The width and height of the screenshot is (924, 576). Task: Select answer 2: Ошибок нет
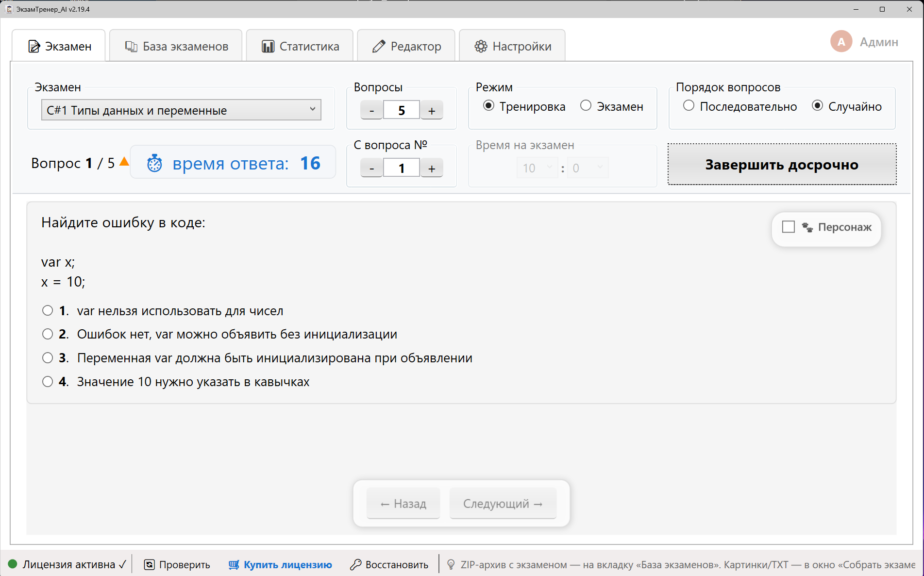coord(219,334)
